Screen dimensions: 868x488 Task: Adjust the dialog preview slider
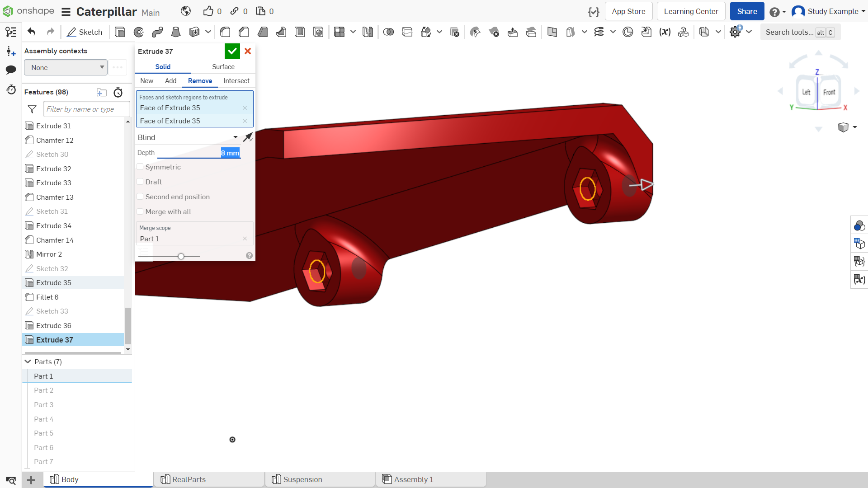coord(181,256)
